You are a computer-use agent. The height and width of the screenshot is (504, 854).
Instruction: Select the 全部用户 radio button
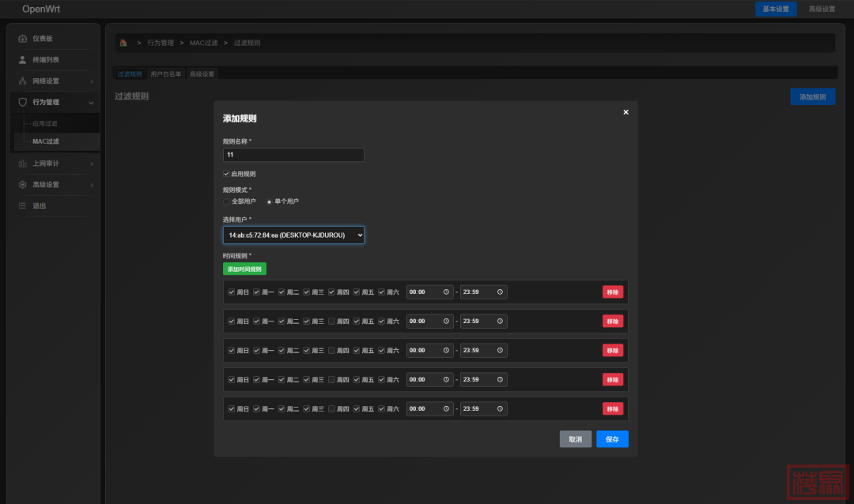tap(227, 201)
